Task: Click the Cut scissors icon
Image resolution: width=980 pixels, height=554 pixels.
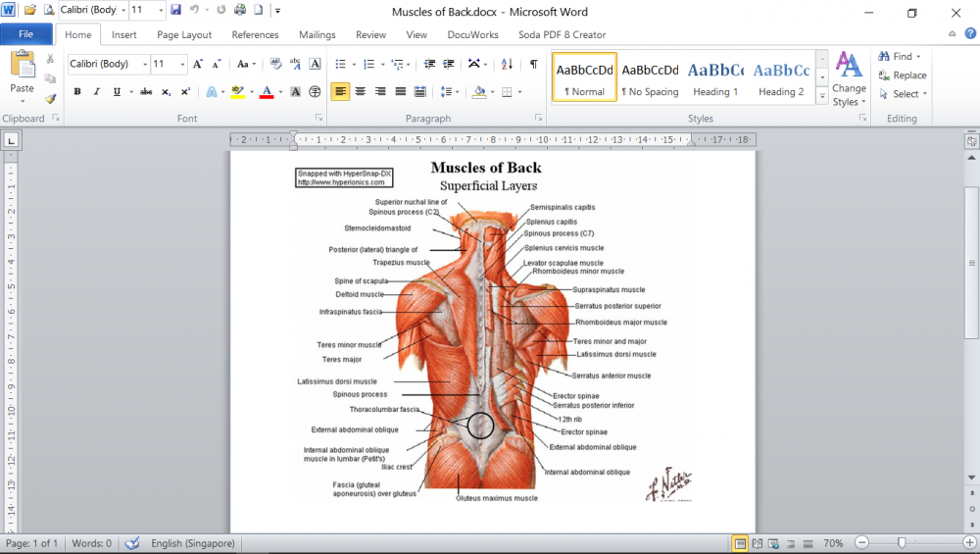Action: (50, 60)
